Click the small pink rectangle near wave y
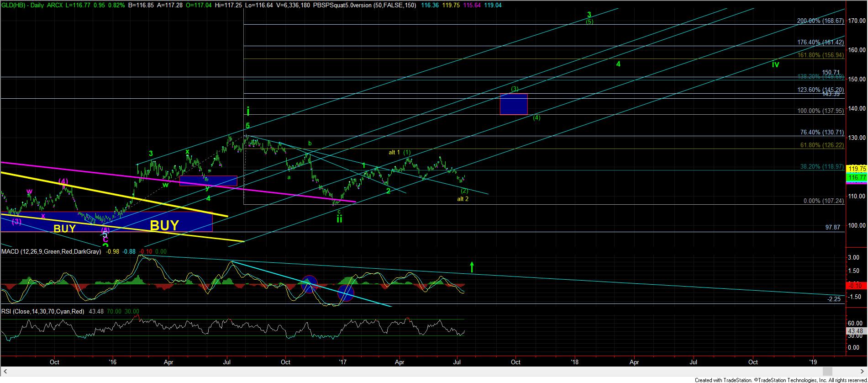 tap(208, 181)
